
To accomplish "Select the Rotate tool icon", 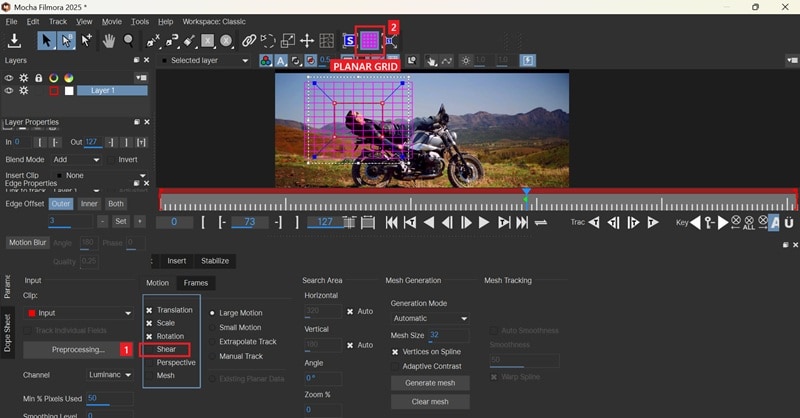I will coord(267,41).
